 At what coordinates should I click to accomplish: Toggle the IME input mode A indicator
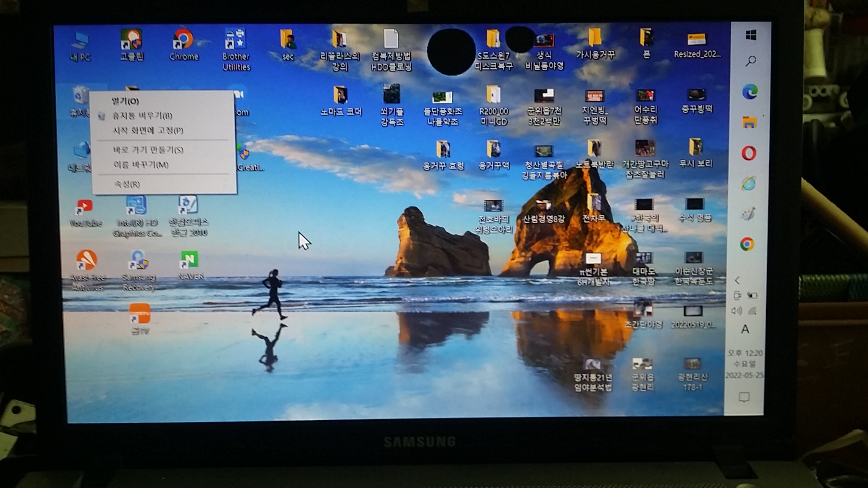pyautogui.click(x=745, y=330)
